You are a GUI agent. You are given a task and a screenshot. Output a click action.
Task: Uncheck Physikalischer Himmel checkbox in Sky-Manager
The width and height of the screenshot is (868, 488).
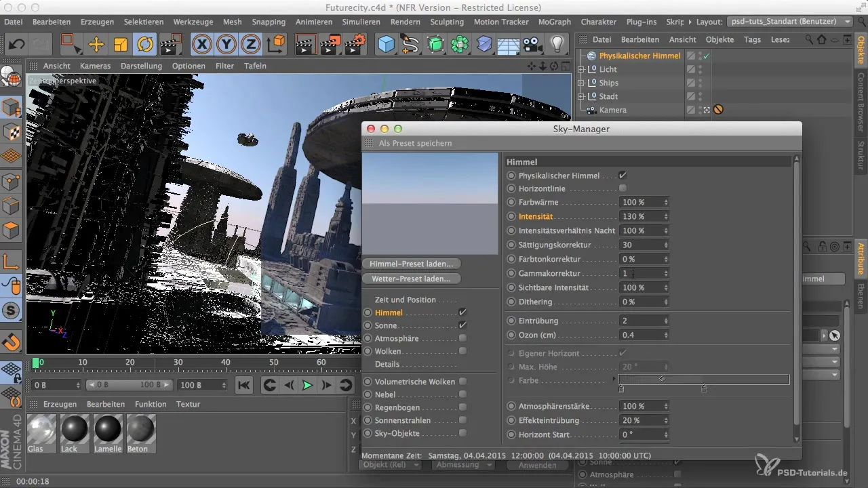pos(623,176)
